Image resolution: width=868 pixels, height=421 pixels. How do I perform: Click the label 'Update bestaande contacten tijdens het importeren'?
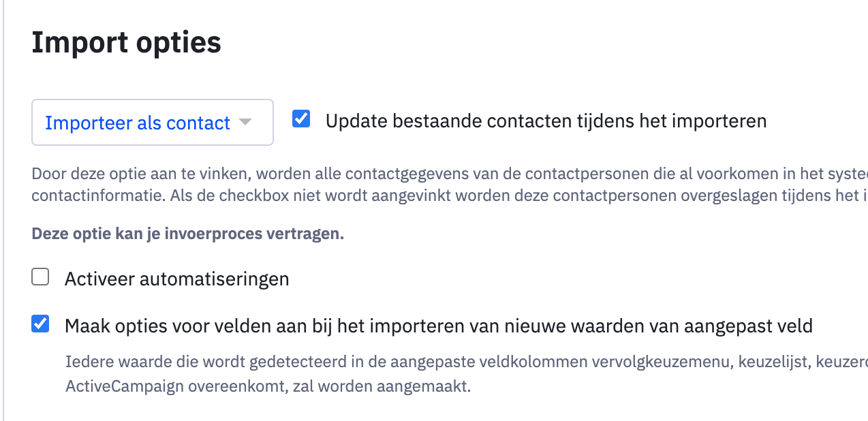coord(546,121)
